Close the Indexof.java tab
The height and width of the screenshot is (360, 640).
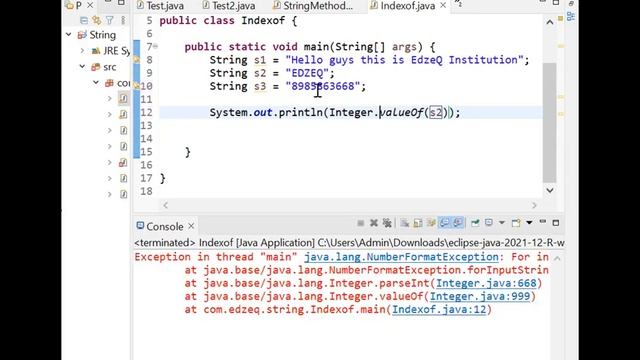[443, 6]
